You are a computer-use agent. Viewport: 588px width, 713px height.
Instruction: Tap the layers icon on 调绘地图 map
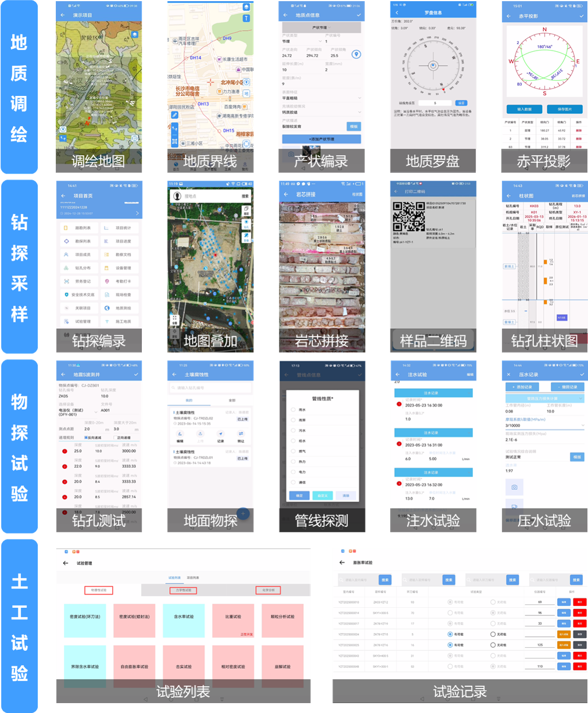pos(135,35)
